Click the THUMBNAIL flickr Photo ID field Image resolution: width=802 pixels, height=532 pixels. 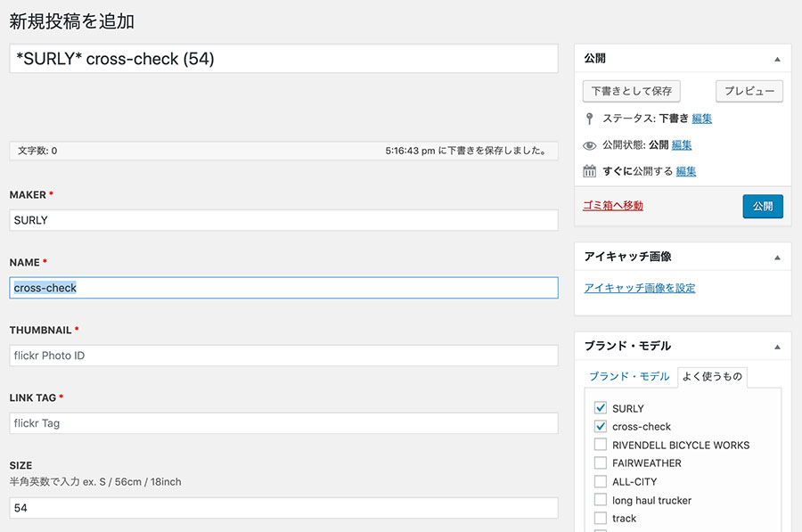(283, 356)
